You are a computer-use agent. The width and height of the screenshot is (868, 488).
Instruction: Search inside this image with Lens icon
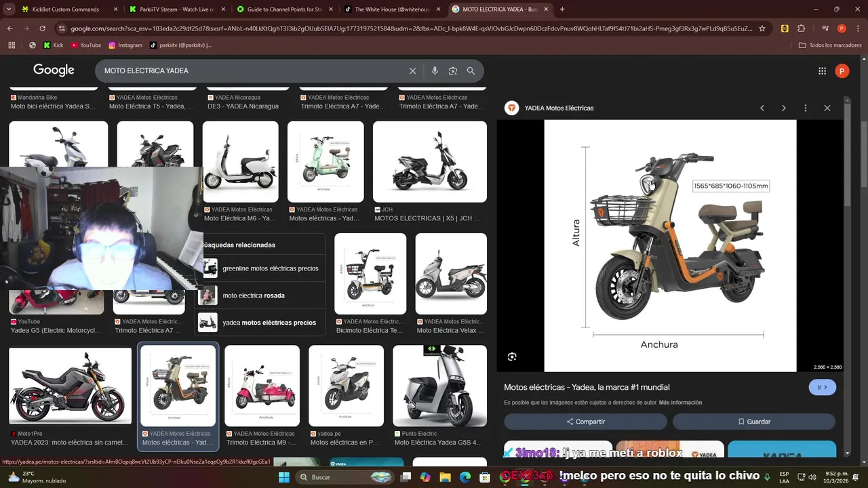[x=512, y=357]
